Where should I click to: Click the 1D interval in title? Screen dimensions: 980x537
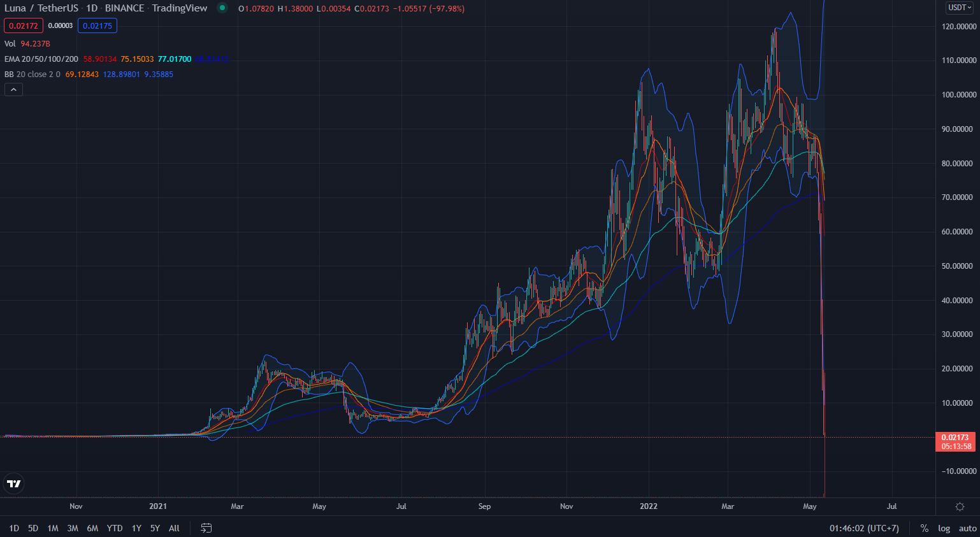click(x=92, y=8)
